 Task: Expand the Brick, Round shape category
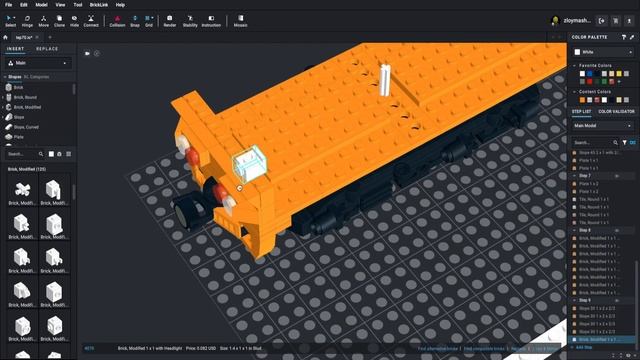(x=25, y=97)
